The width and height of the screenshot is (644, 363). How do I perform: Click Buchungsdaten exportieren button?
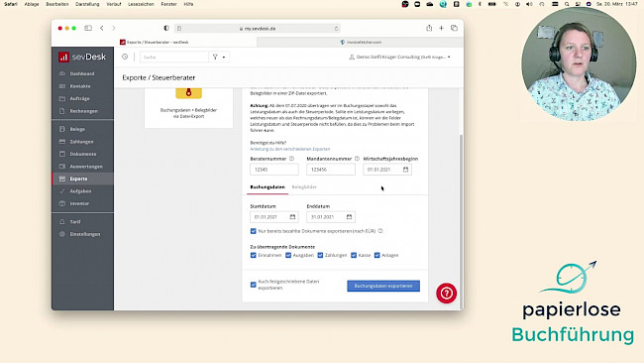tap(383, 286)
